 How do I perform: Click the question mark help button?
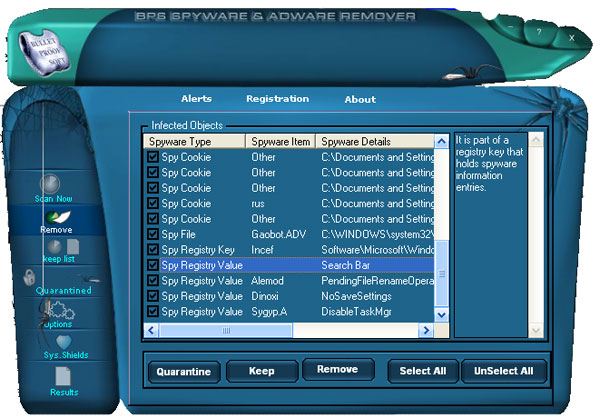[x=539, y=32]
